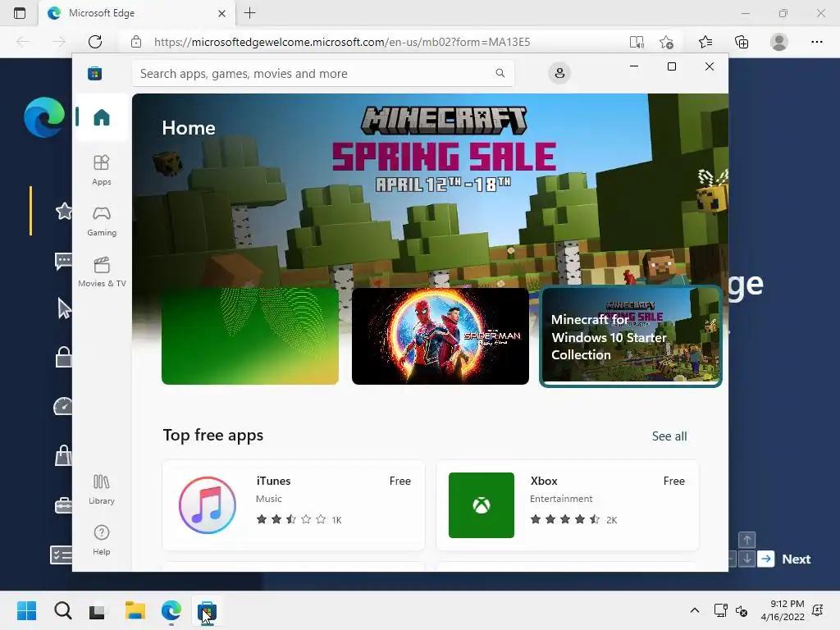This screenshot has width=840, height=630.
Task: Open the Spider-Man movie thumbnail
Action: tap(441, 336)
